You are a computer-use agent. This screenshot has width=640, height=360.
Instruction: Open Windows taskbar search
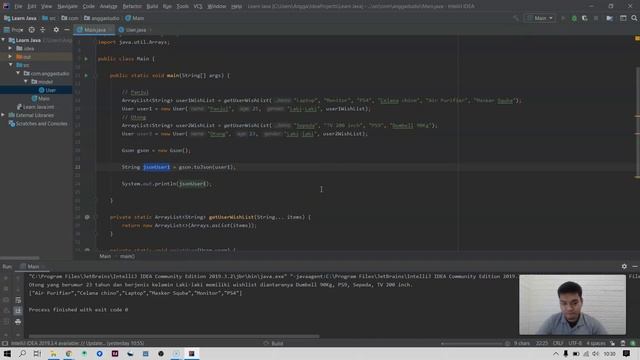22,353
